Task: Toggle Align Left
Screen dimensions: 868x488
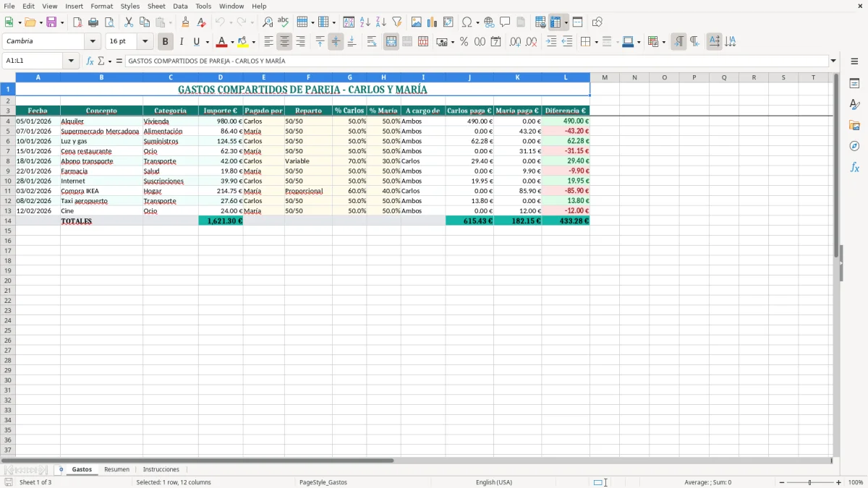Action: pyautogui.click(x=269, y=42)
